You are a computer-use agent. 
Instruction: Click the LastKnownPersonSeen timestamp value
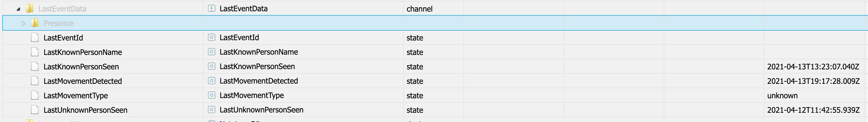pyautogui.click(x=813, y=67)
